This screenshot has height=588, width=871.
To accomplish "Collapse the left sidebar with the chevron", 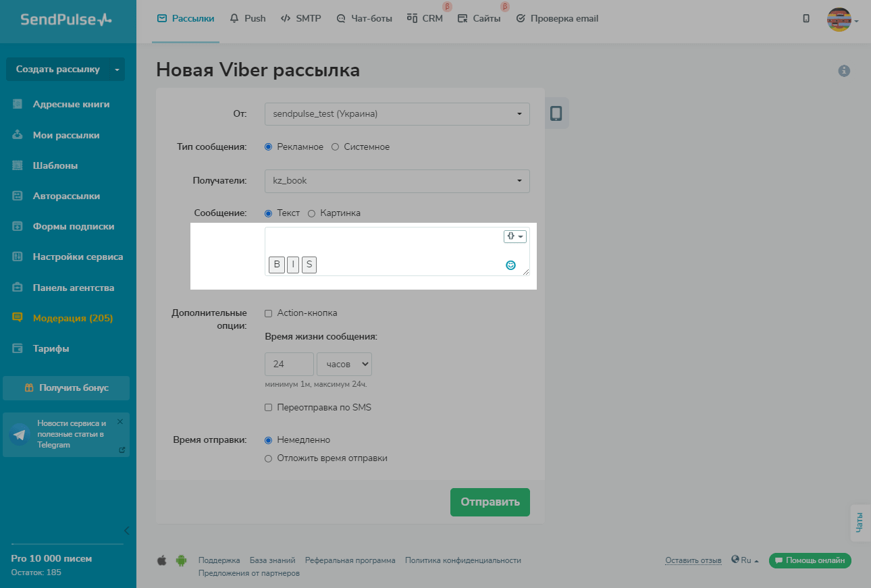I will (x=126, y=530).
